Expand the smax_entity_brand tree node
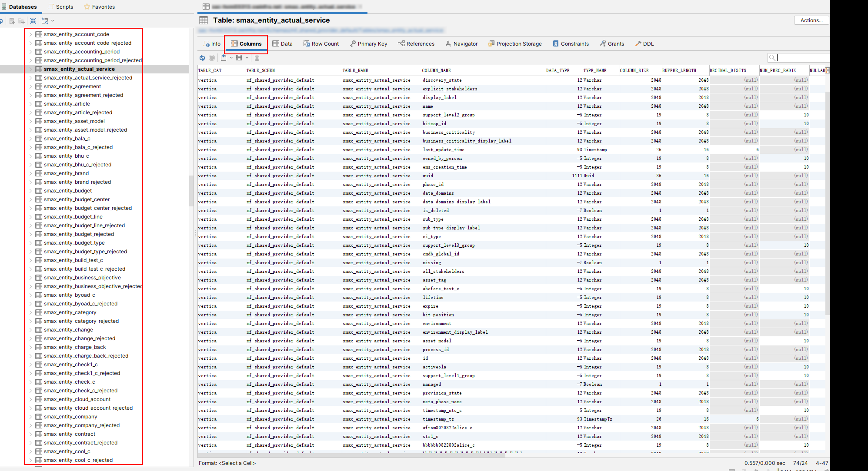 coord(30,173)
